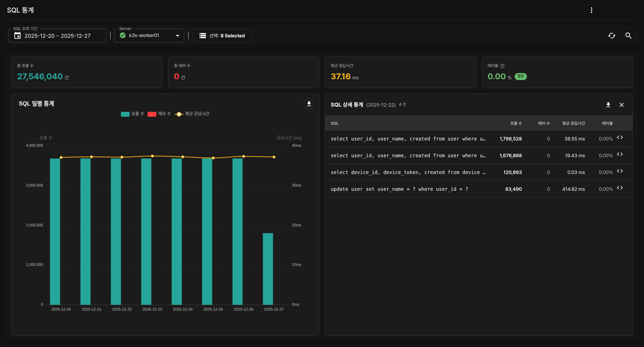644x347 pixels.
Task: Toggle the error count legend series
Action: point(159,114)
